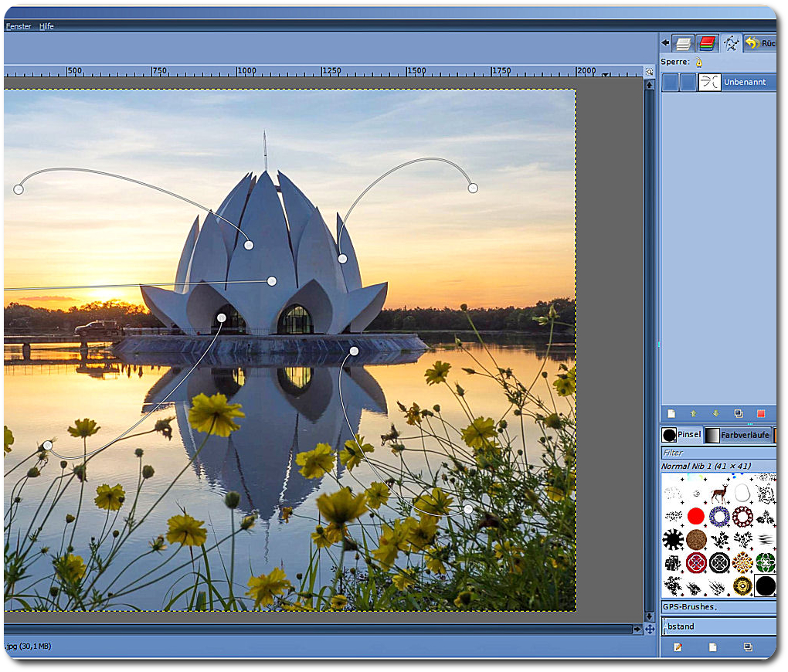788x672 pixels.
Task: Select the black ornament medallion brush
Action: click(719, 562)
